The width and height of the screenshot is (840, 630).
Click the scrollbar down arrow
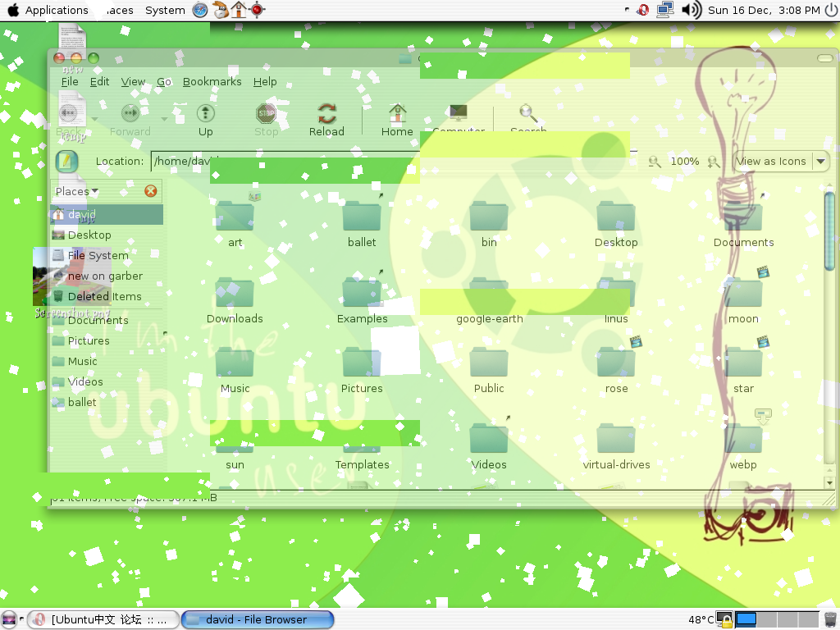(x=829, y=482)
